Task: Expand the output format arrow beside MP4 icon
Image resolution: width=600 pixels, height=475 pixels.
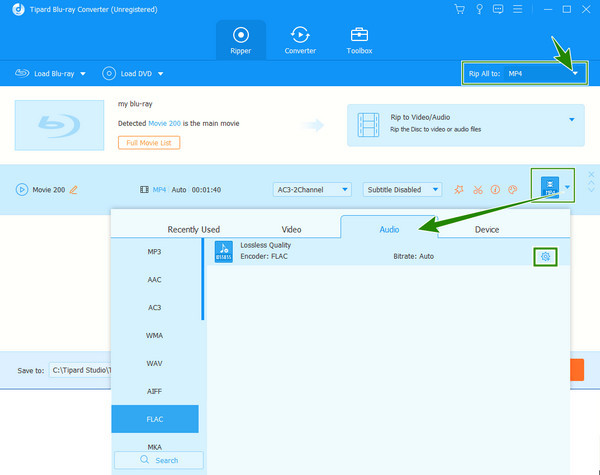Action: click(567, 187)
